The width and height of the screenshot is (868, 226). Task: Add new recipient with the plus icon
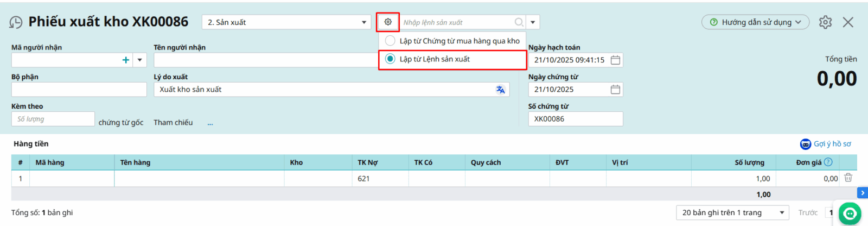pyautogui.click(x=126, y=60)
